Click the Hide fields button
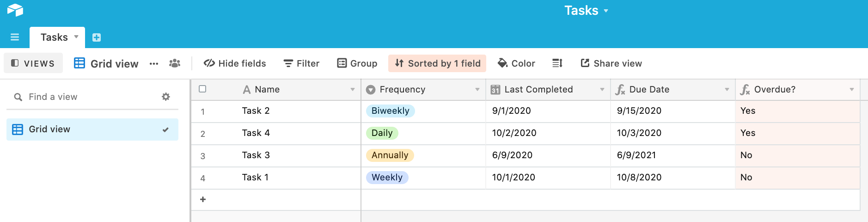Image resolution: width=868 pixels, height=222 pixels. point(235,63)
